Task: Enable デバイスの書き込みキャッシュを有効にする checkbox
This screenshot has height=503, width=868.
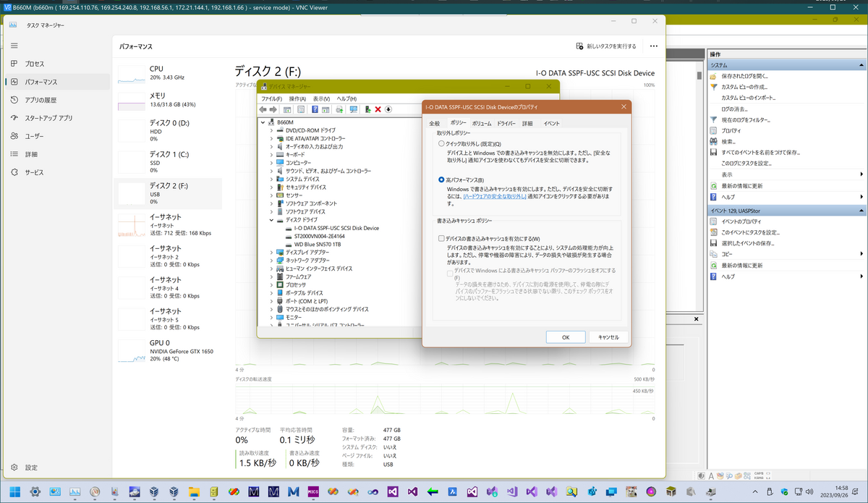Action: (441, 238)
